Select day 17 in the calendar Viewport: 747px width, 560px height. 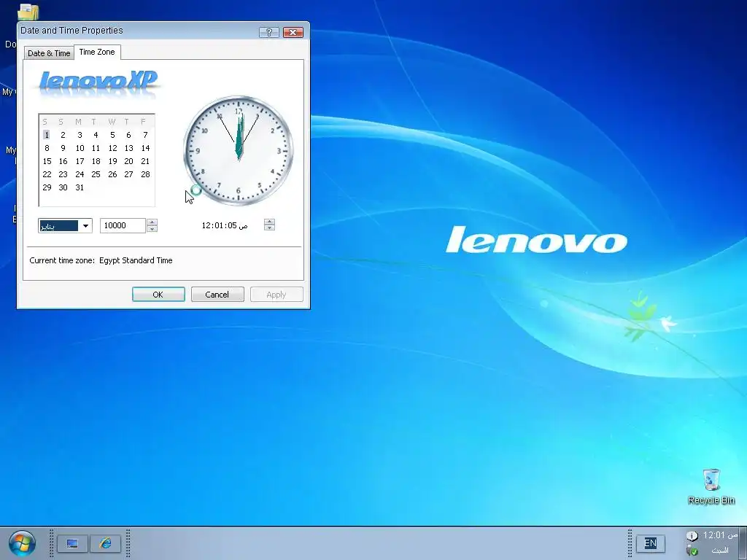80,161
